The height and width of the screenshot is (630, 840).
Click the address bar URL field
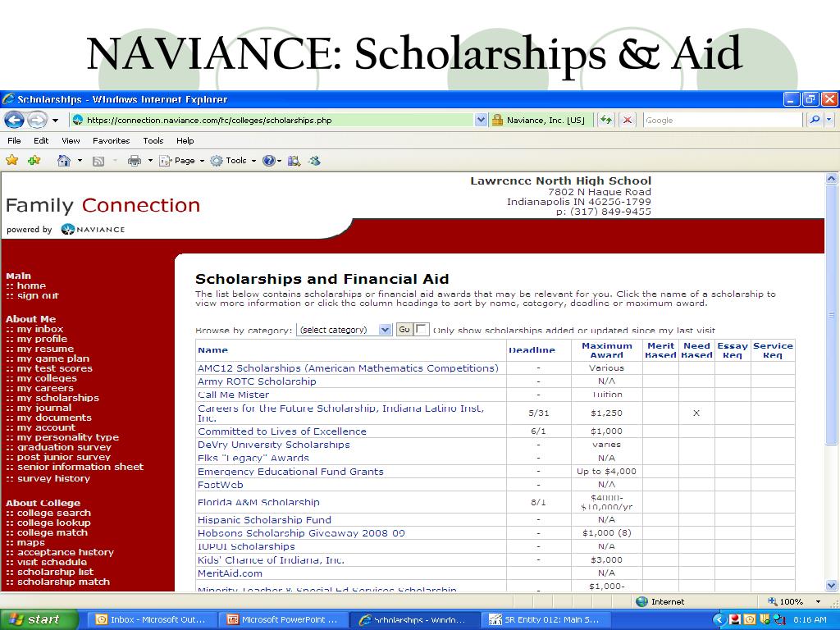click(272, 120)
